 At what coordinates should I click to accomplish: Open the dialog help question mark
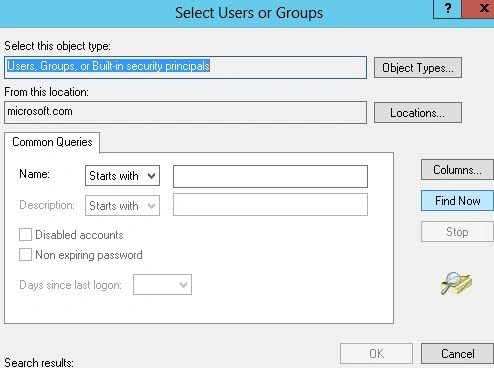coord(448,9)
